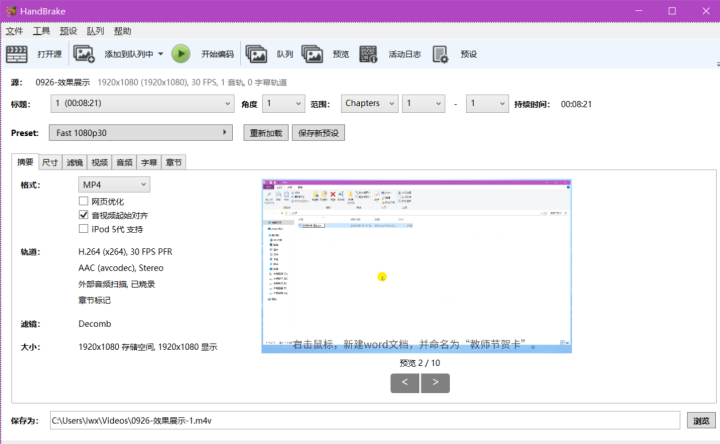Uncheck the 音视频起始对齐 checkbox

click(x=83, y=215)
